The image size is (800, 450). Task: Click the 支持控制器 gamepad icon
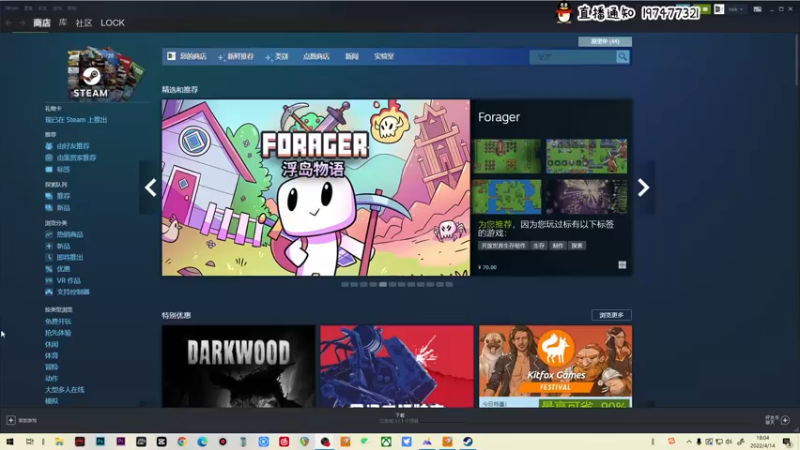(x=49, y=292)
